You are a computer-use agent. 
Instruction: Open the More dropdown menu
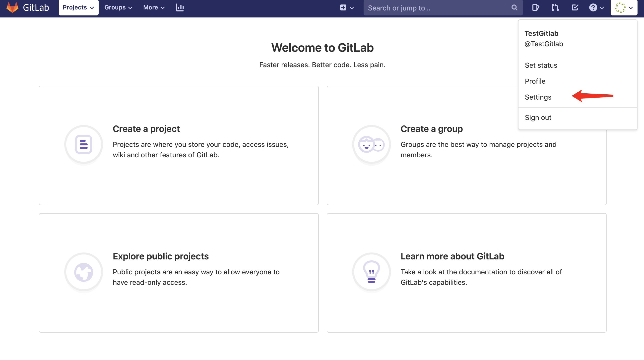point(154,7)
